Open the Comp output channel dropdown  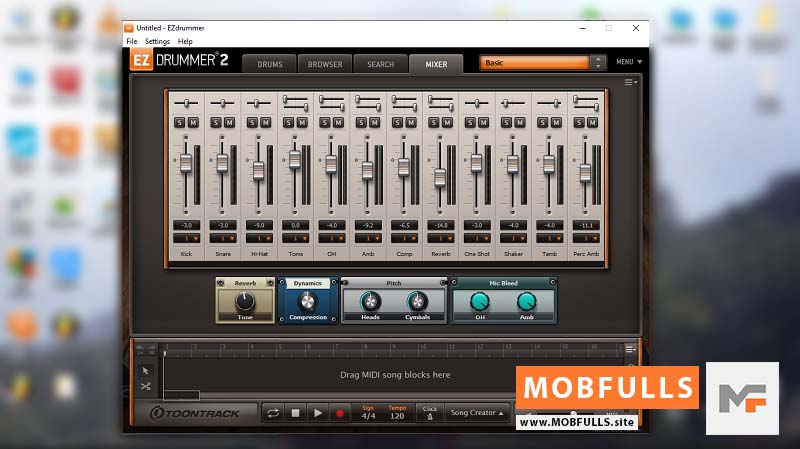pos(404,238)
